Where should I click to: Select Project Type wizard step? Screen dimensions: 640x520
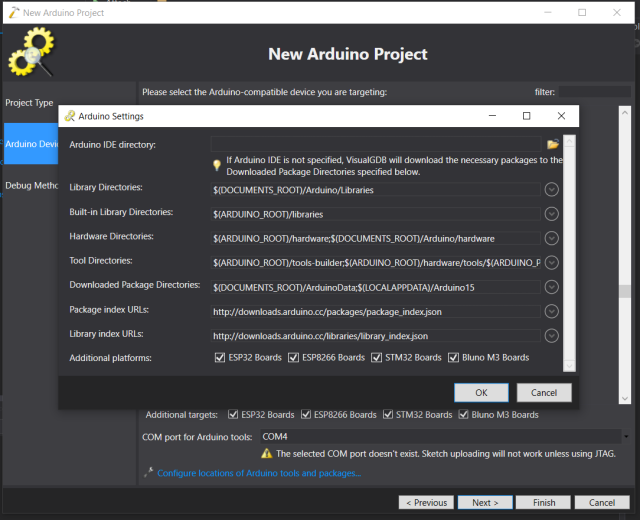point(29,103)
